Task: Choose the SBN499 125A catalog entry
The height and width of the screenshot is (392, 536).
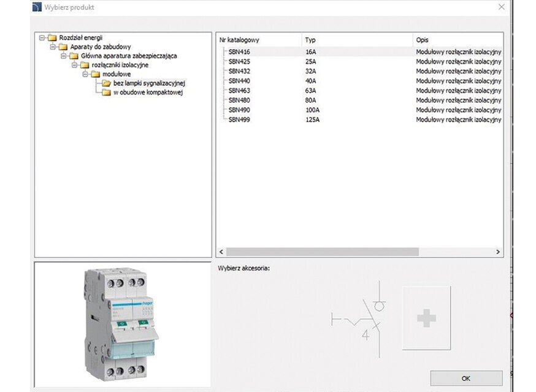Action: pyautogui.click(x=239, y=120)
